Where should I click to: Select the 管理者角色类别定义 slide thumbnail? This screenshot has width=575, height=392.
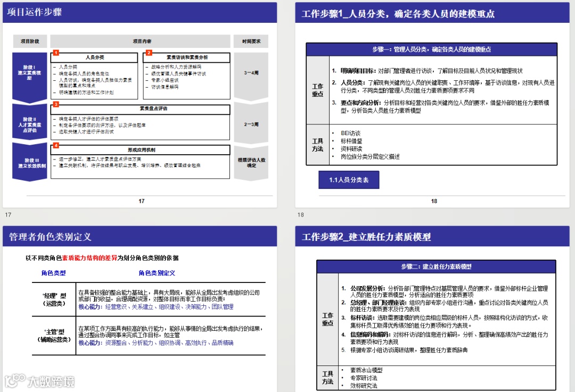pyautogui.click(x=139, y=309)
